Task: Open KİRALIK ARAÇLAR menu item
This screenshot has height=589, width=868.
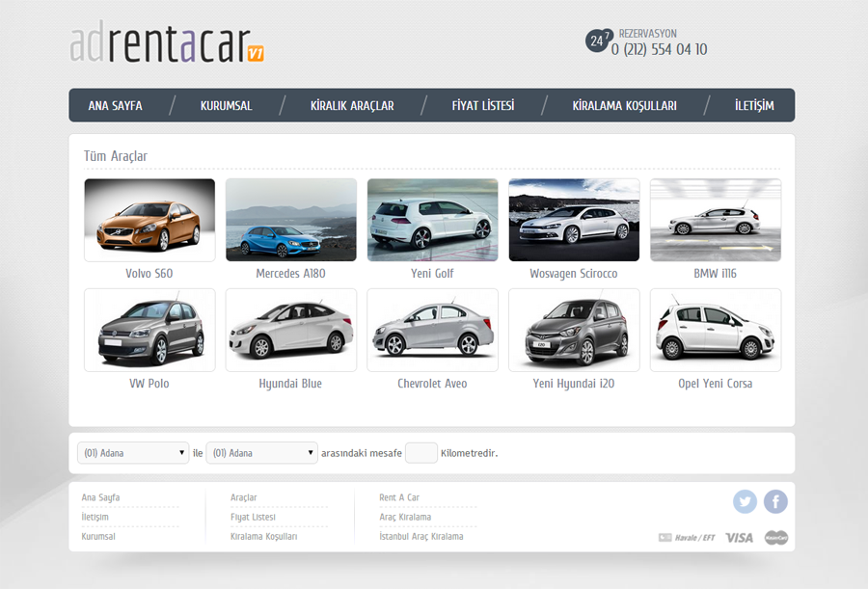Action: tap(352, 105)
